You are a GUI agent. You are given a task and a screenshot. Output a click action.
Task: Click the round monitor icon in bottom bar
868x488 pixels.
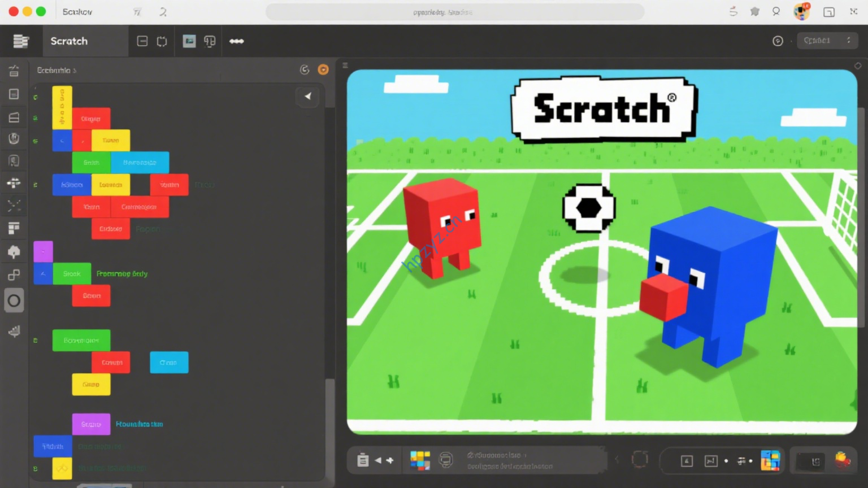click(x=446, y=460)
